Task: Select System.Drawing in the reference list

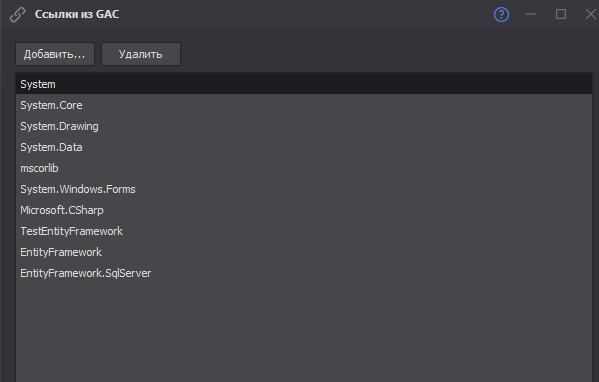Action: click(x=304, y=126)
